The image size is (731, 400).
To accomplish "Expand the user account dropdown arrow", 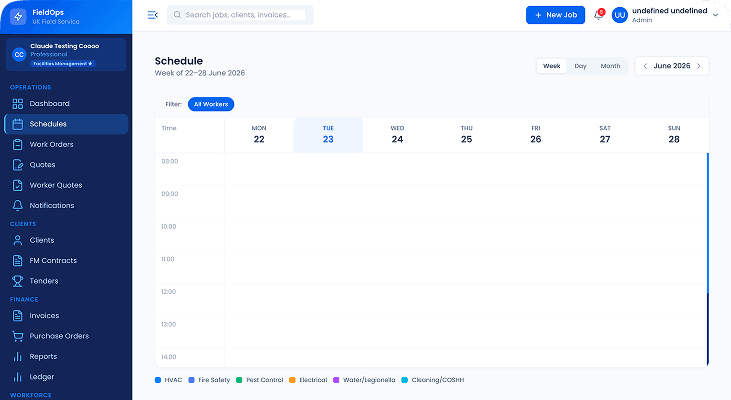I will (716, 15).
